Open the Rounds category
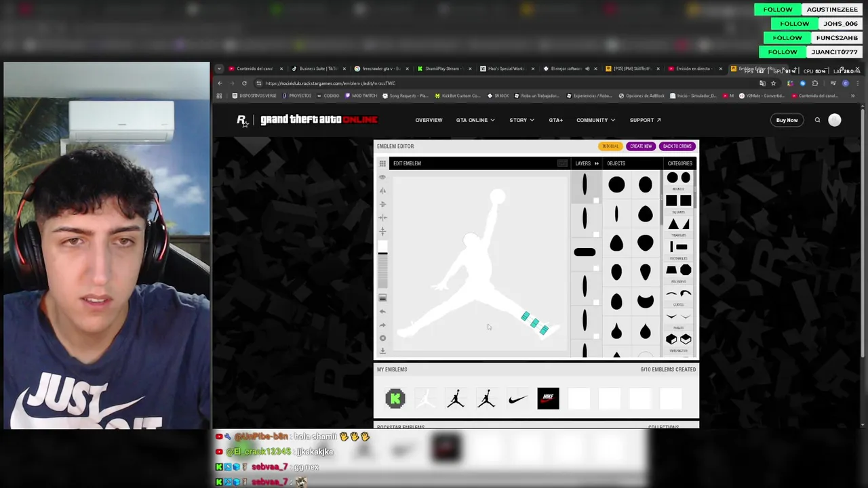The image size is (868, 488). coord(678,180)
